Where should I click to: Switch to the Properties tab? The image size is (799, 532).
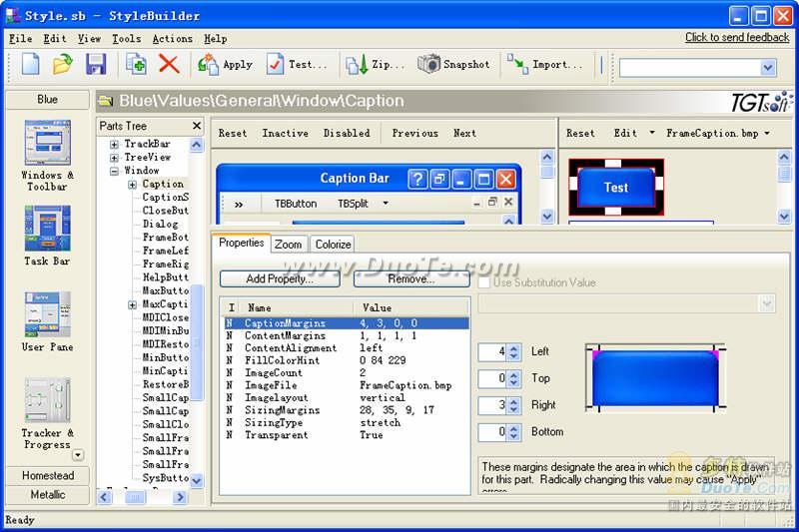pos(241,243)
